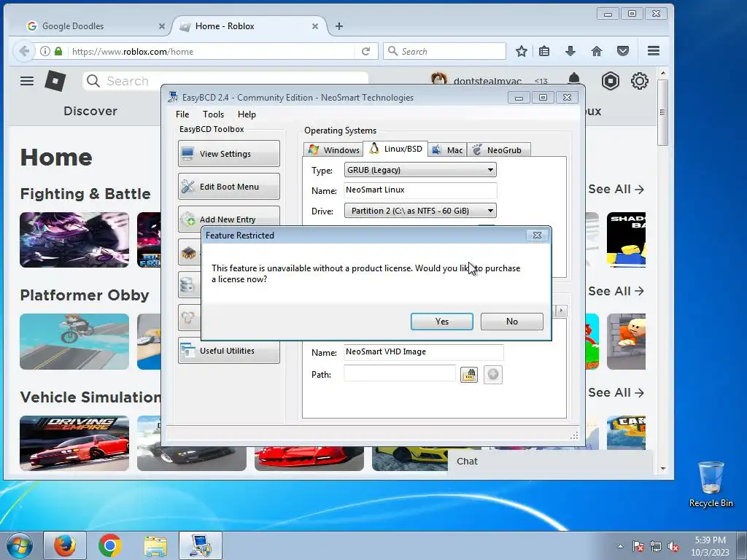Viewport: 747px width, 560px height.
Task: Switch to the Windows operating system tab
Action: (333, 150)
